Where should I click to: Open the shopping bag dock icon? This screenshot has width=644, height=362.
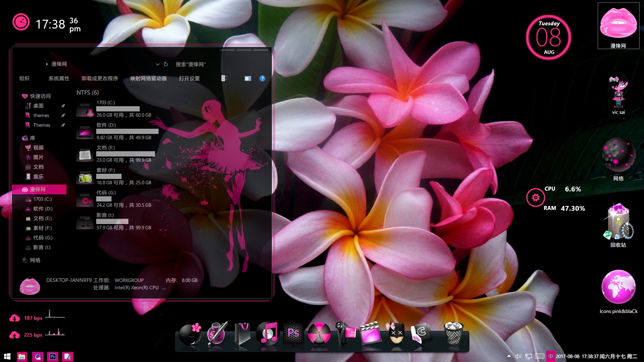click(242, 333)
